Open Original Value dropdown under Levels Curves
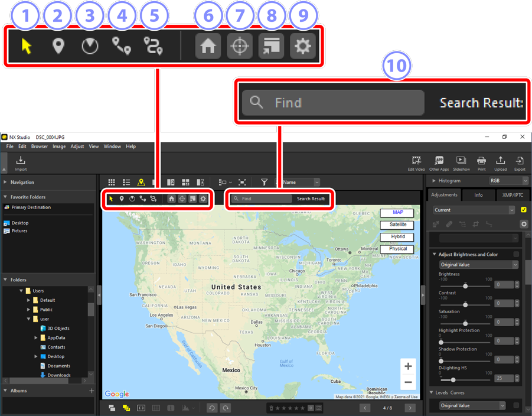Viewport: 532px width, 416px height. 472,405
